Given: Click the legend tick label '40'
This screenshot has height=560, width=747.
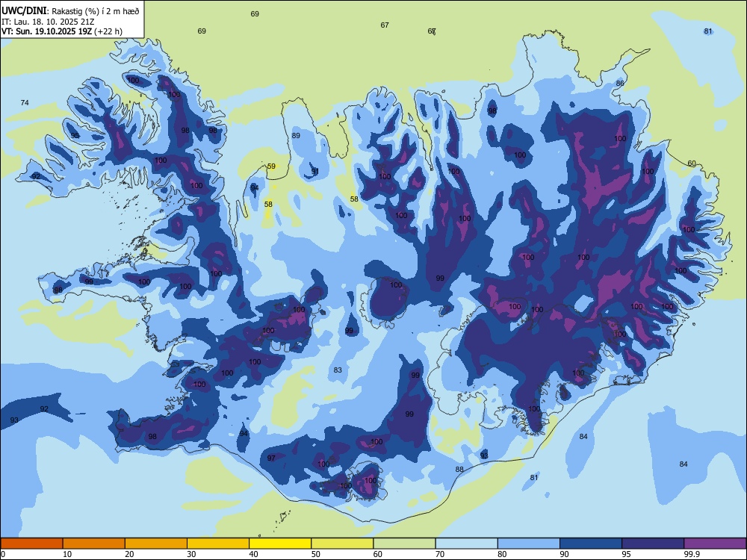Looking at the screenshot, I should point(253,554).
